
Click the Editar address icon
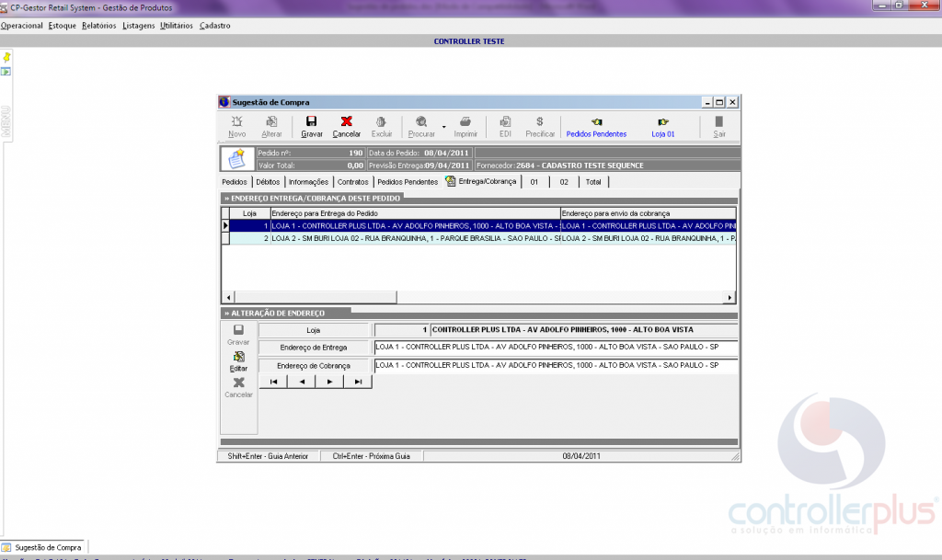[238, 357]
